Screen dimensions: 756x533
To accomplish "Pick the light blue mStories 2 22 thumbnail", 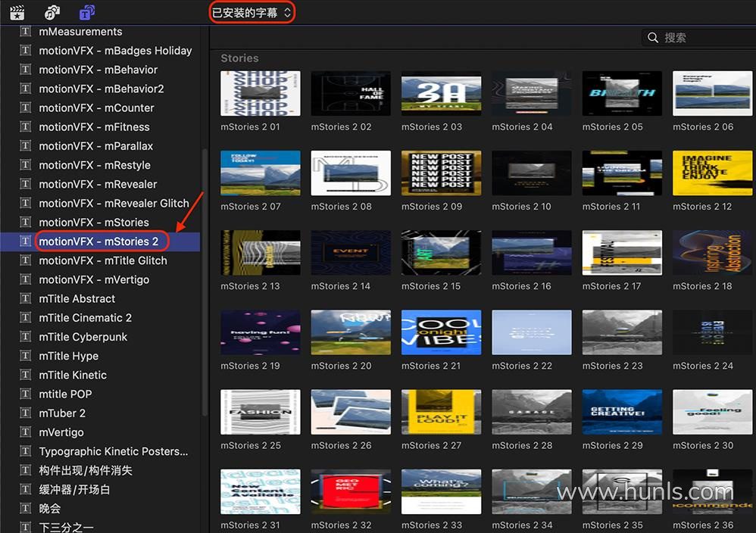I will (x=532, y=332).
